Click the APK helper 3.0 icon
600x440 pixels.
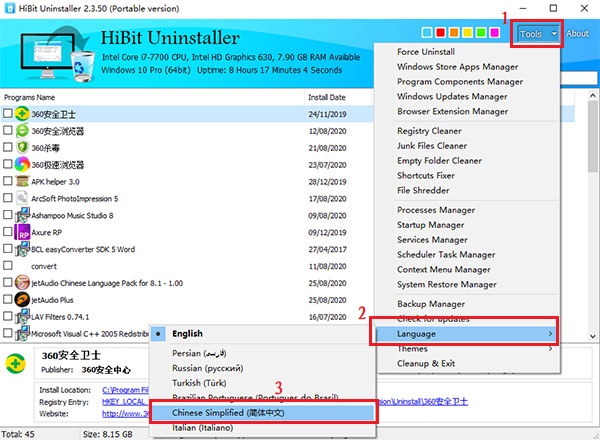pos(22,181)
